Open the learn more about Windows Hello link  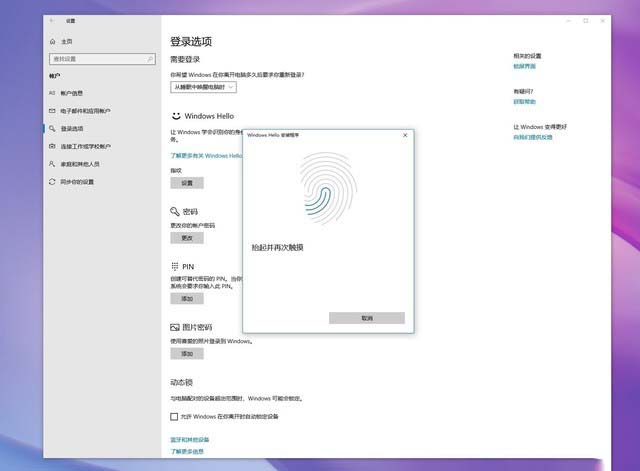click(x=206, y=156)
